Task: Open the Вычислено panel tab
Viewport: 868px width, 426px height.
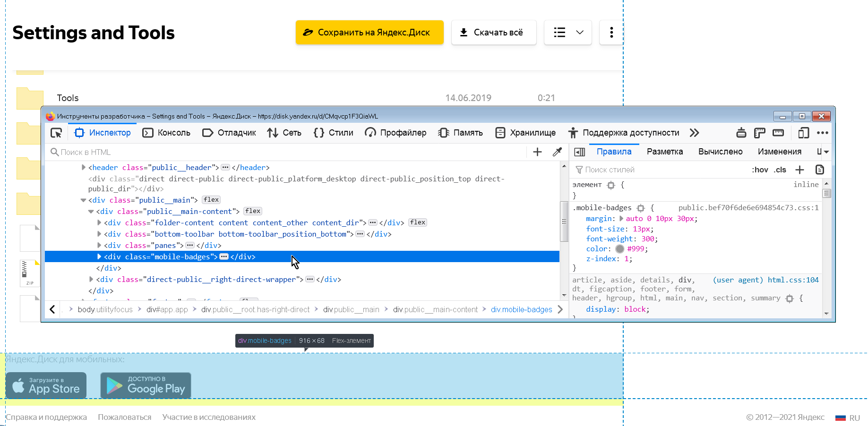Action: point(720,152)
